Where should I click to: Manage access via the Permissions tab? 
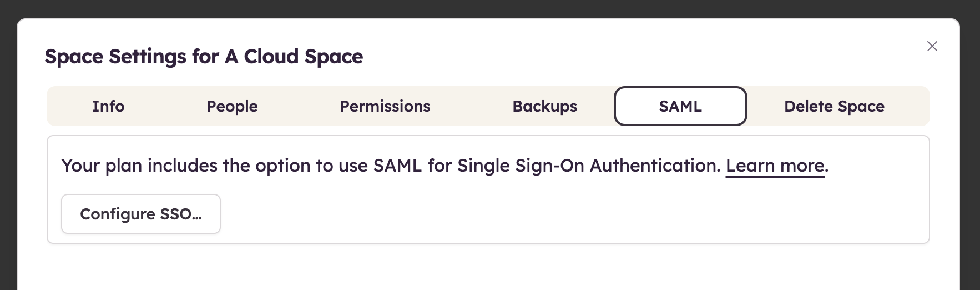tap(385, 106)
